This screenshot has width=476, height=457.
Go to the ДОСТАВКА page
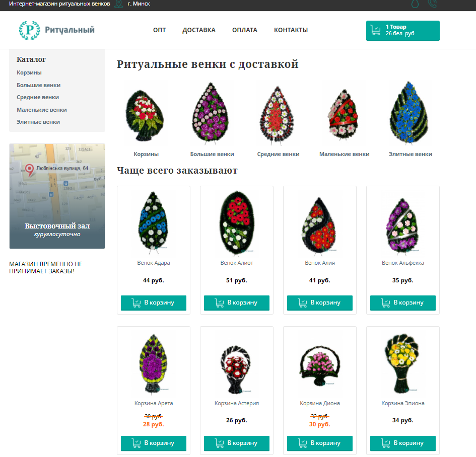(x=199, y=30)
